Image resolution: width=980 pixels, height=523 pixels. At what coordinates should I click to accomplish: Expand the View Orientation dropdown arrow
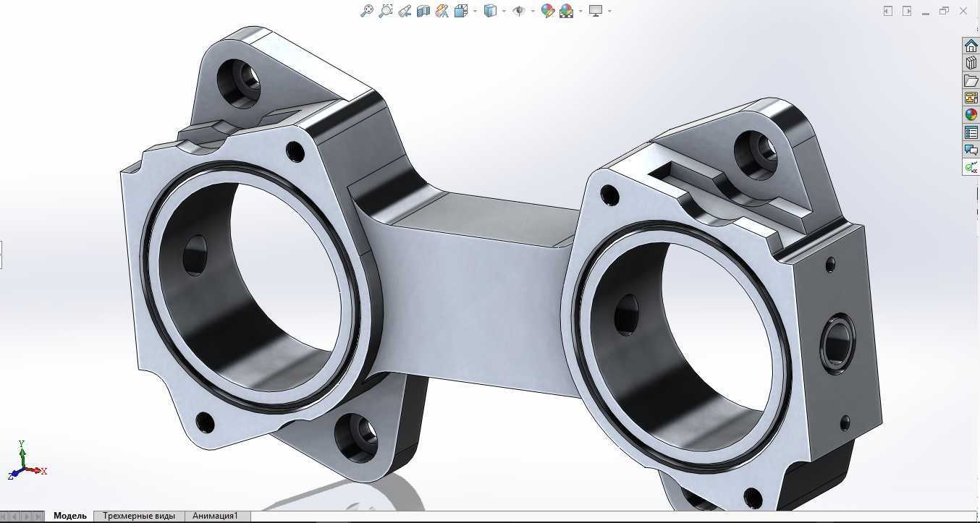(475, 11)
